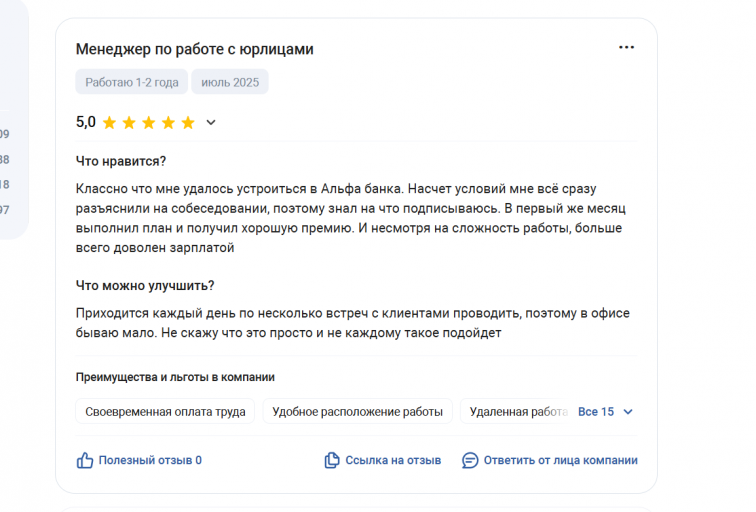Click the chevron next to 'Все 15'

click(x=628, y=412)
